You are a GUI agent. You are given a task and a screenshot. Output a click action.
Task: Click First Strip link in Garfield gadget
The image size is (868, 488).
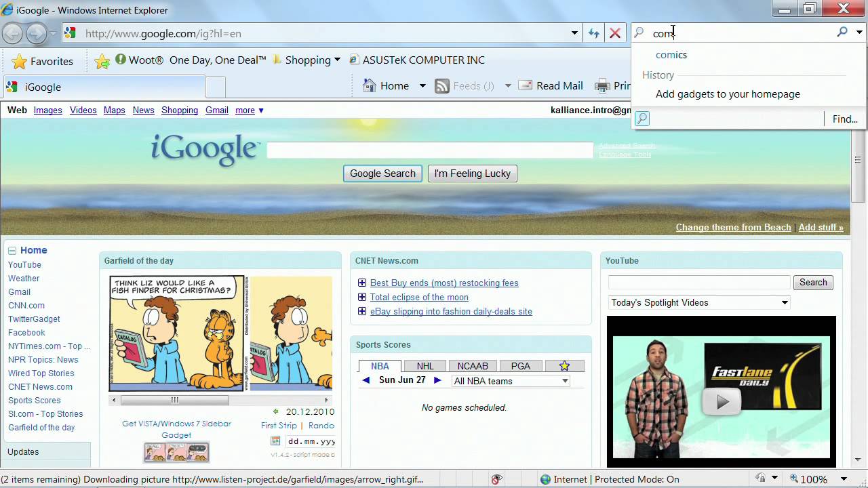click(x=279, y=426)
